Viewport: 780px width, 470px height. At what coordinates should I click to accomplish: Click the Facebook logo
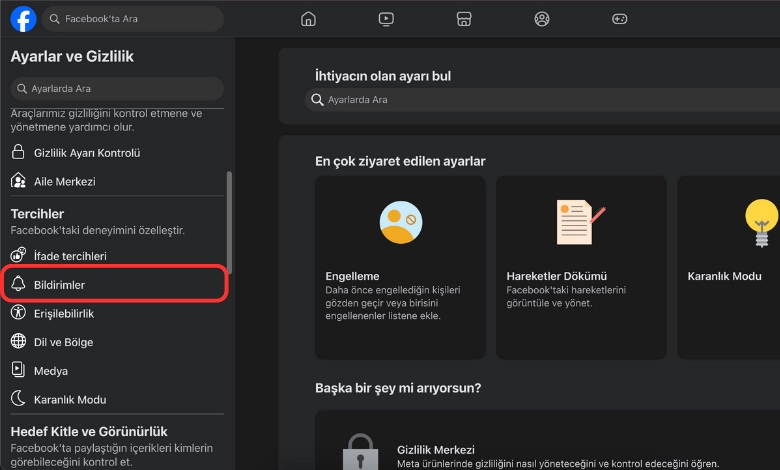coord(23,19)
